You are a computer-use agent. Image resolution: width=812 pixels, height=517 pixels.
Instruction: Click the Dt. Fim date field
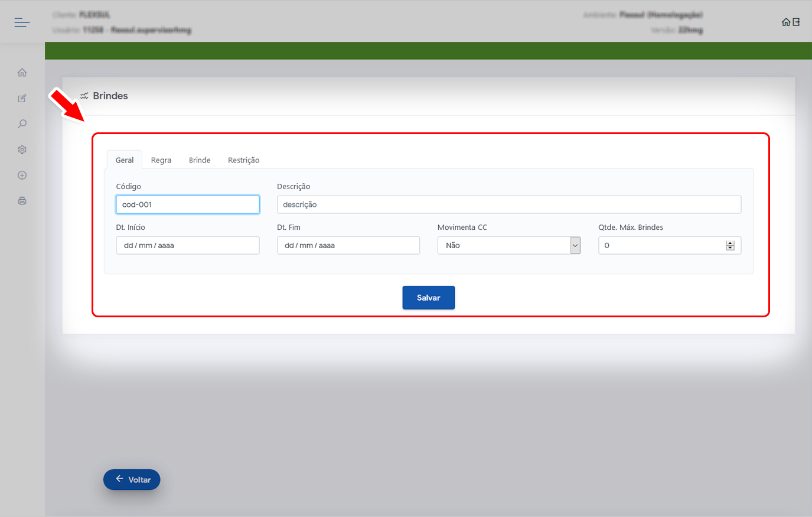click(348, 245)
